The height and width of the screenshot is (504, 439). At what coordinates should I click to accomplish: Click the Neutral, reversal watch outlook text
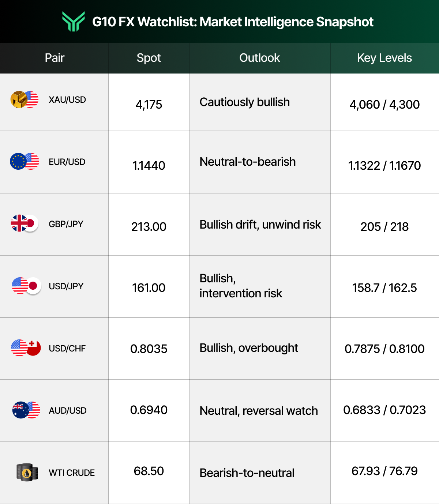point(259,411)
